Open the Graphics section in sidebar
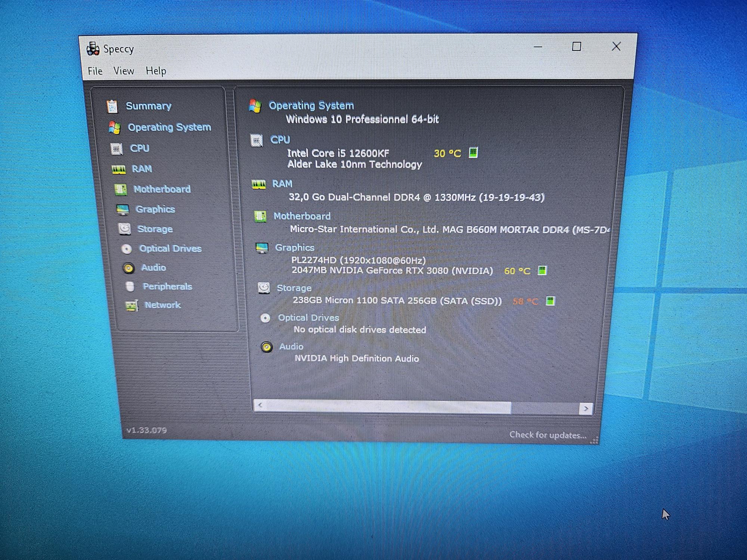747x560 pixels. click(x=155, y=209)
